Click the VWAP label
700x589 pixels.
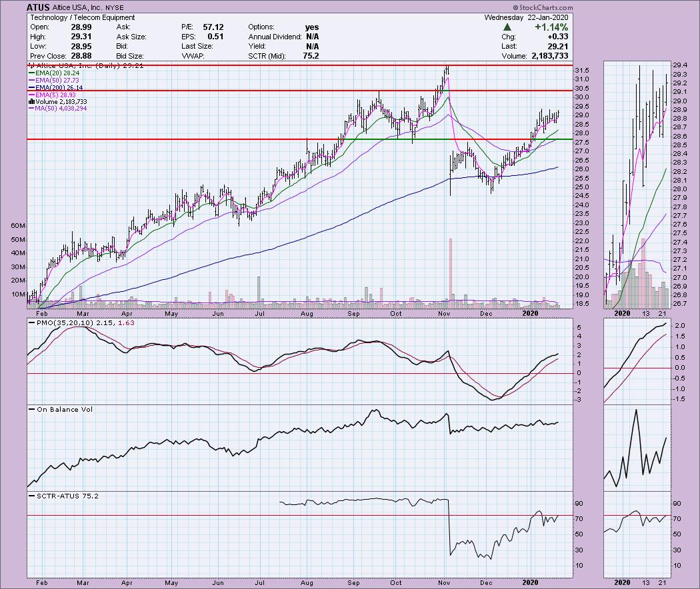click(193, 56)
